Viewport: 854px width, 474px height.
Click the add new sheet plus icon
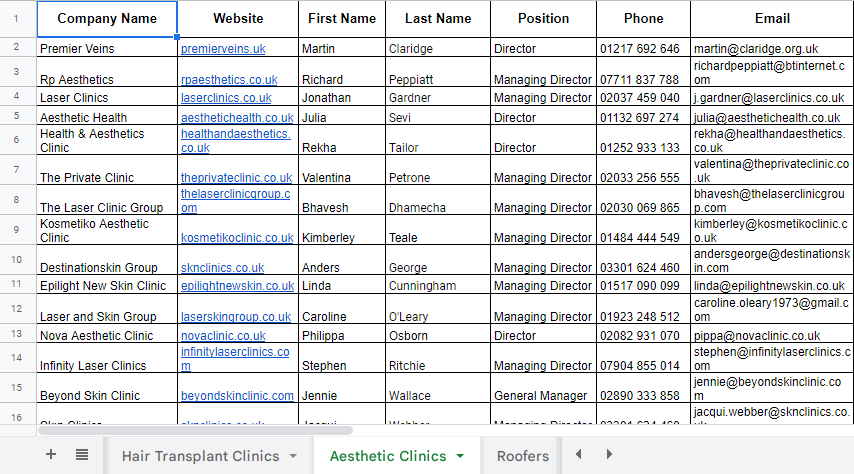point(51,455)
